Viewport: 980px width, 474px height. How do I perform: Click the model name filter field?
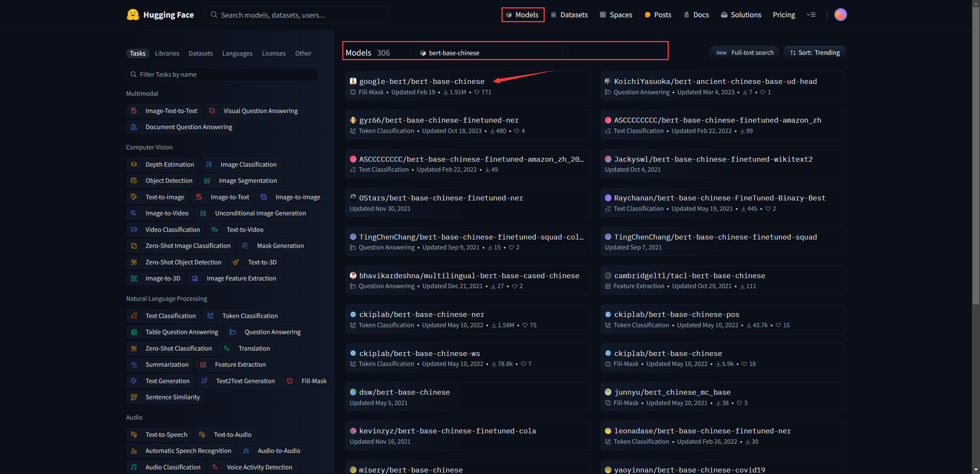[492, 53]
